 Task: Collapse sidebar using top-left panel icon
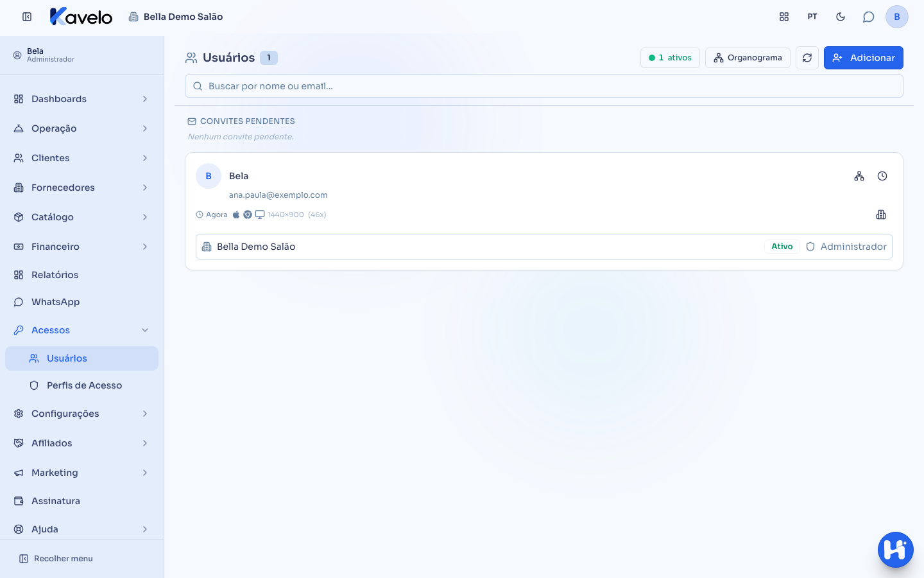[x=27, y=17]
